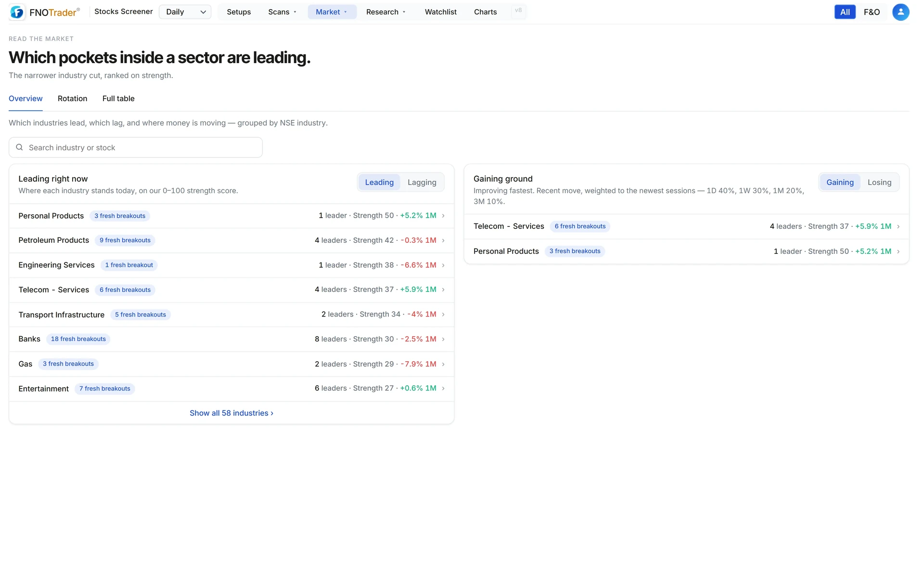Open the Daily timeframe dropdown
924x578 pixels.
point(185,12)
